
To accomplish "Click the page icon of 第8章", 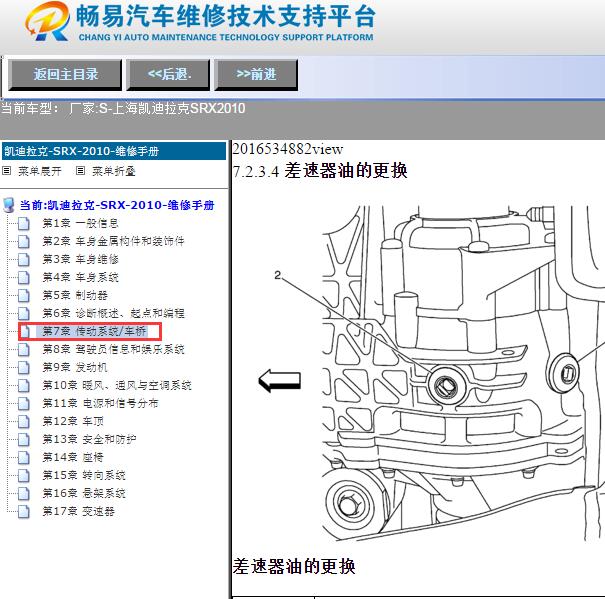I will point(24,350).
